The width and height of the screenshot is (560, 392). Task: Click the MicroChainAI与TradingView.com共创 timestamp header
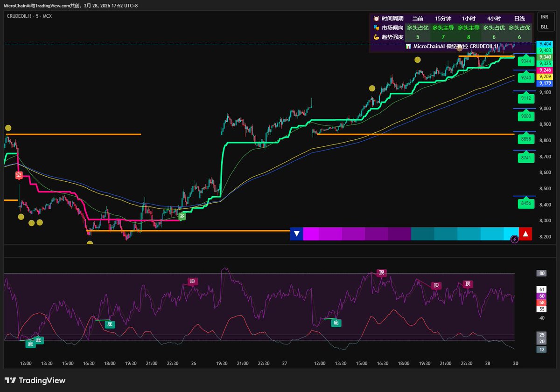(70, 6)
